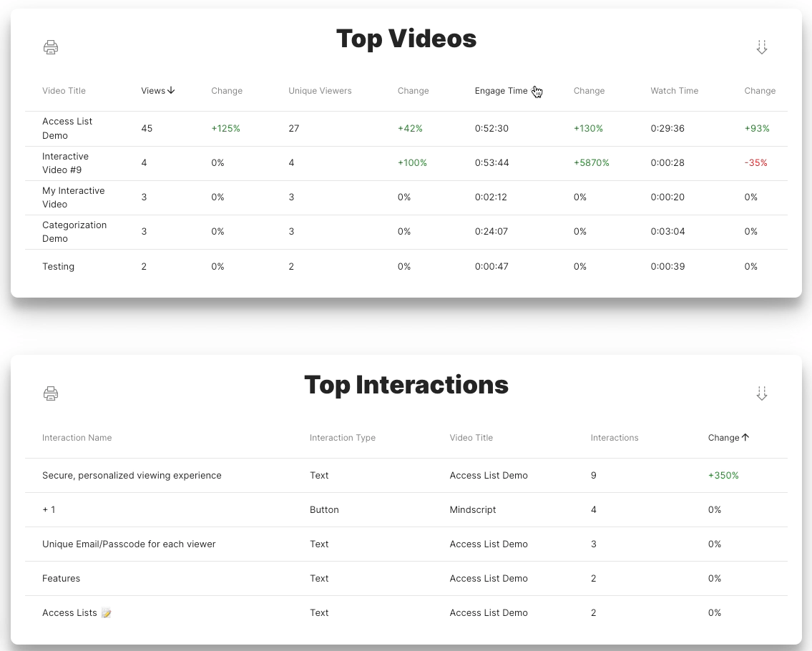Click the download arrow in Top Interactions
Viewport: 812px width, 651px height.
[x=761, y=393]
